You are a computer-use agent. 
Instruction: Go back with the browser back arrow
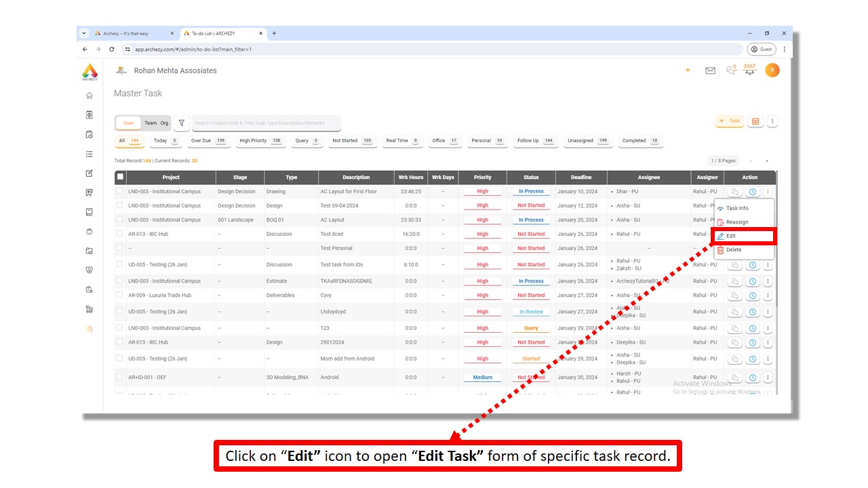(x=85, y=49)
